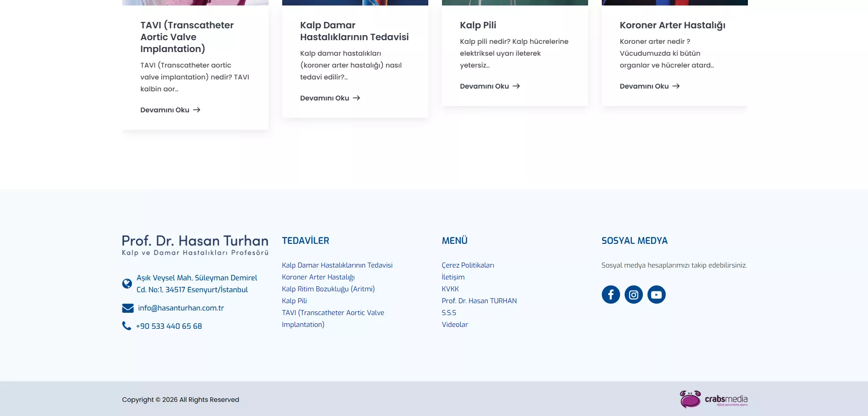
Task: Click the envelope email icon
Action: [x=127, y=308]
